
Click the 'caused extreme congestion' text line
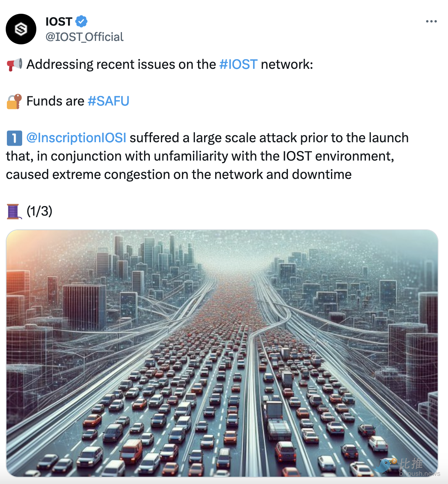(x=179, y=174)
